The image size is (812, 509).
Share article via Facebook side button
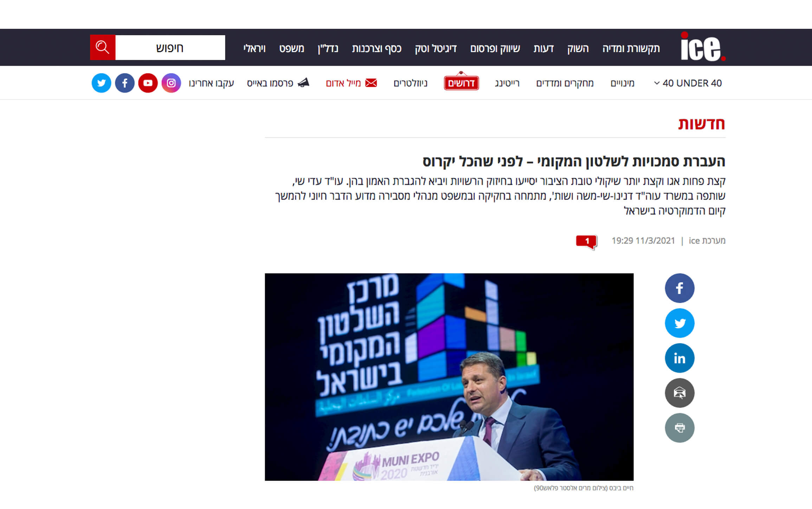point(679,288)
